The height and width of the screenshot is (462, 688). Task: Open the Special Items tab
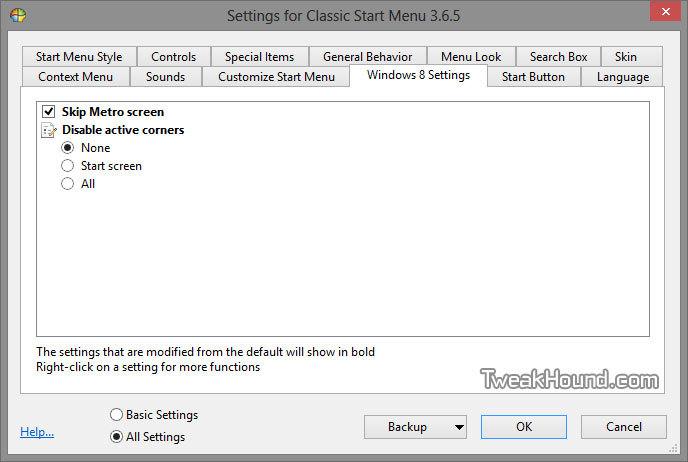260,57
